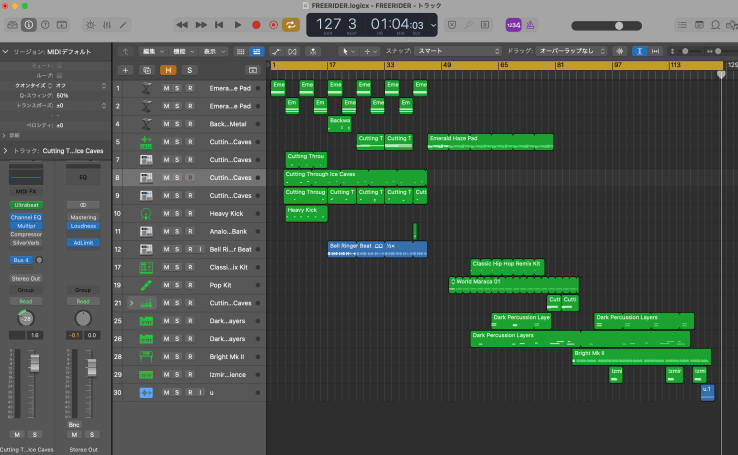This screenshot has height=455, width=738.
Task: Click the Duplicate Track button
Action: (146, 70)
